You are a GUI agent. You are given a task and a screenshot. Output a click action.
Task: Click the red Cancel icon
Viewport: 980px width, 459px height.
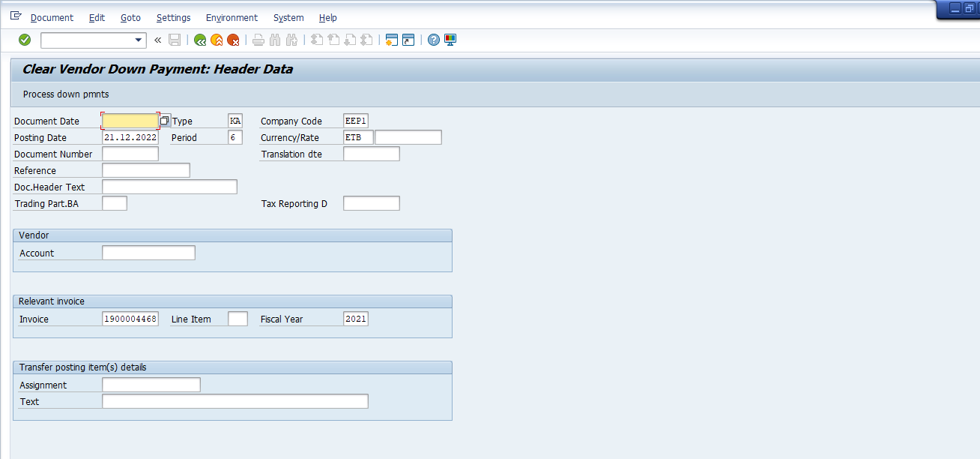pos(233,40)
